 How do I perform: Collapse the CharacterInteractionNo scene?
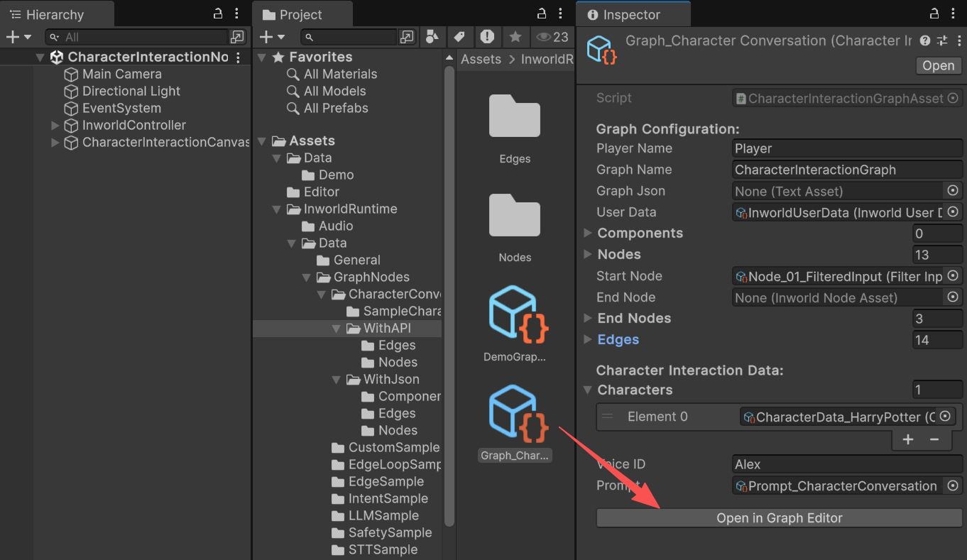40,57
